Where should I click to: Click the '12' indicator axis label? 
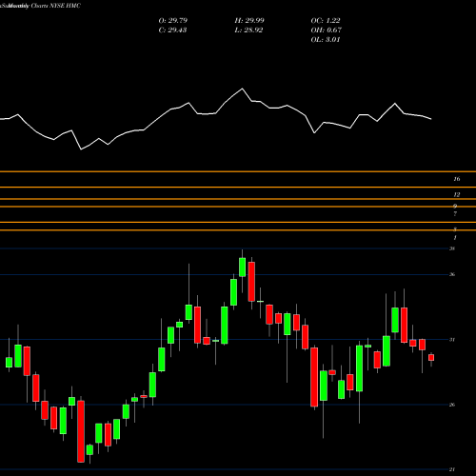(x=457, y=194)
